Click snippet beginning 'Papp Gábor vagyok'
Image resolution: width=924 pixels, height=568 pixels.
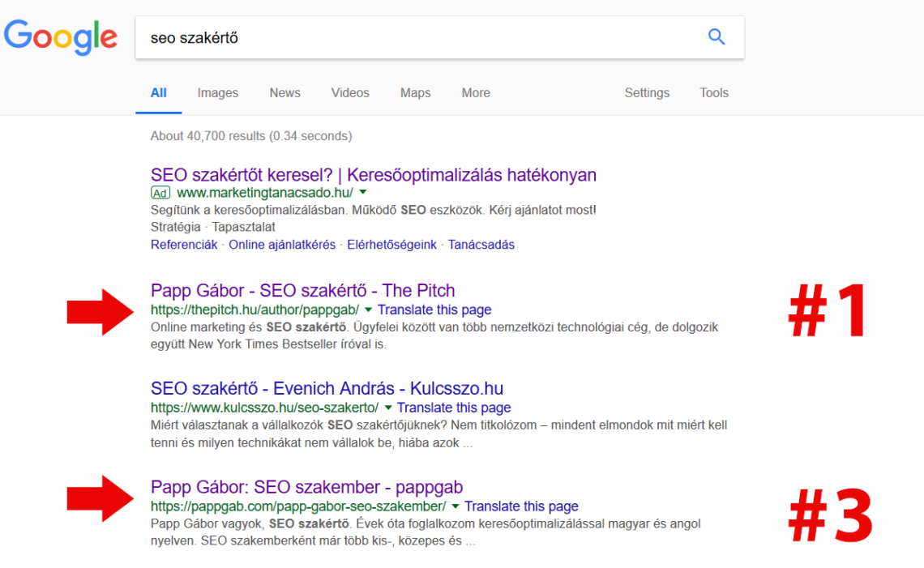[x=426, y=532]
